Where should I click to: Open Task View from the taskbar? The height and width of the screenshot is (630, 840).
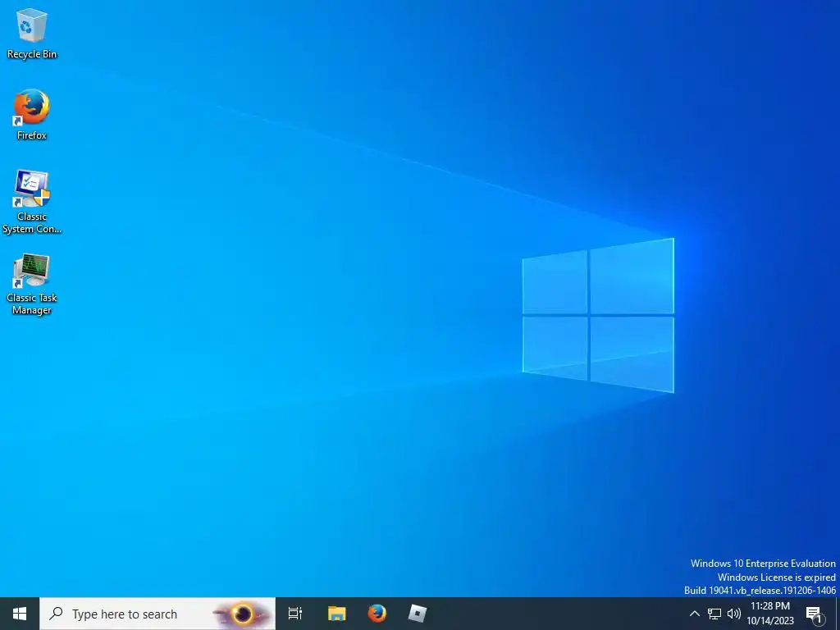coord(295,614)
